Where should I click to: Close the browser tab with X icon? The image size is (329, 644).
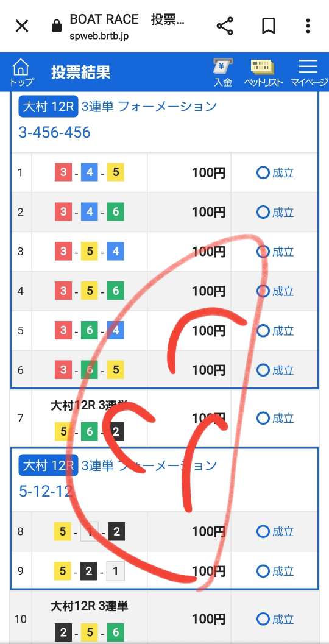click(x=22, y=27)
